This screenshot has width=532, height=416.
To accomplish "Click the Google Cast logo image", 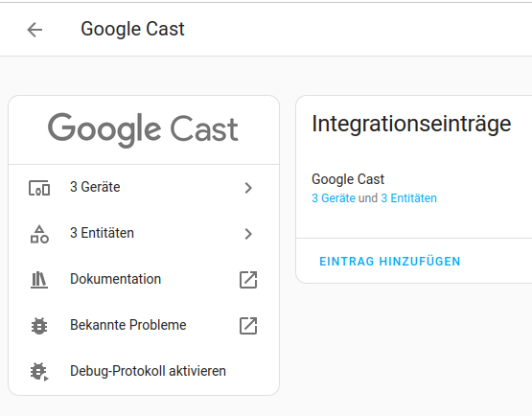I will (x=143, y=130).
